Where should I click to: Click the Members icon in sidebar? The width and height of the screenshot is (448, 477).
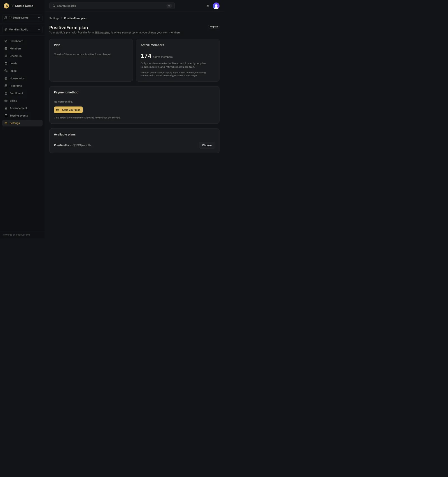6,49
